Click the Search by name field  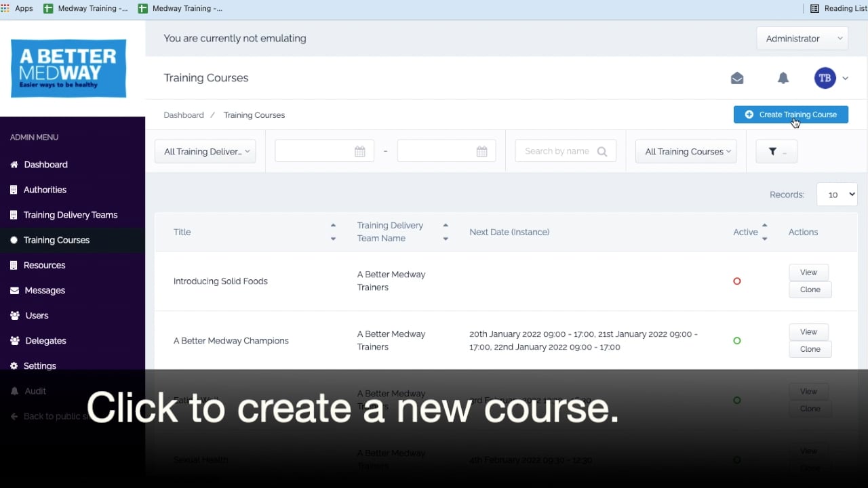566,151
